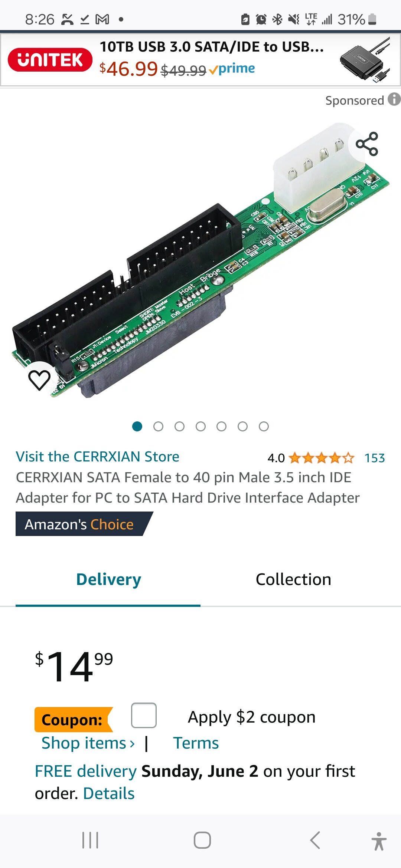Tap the share icon on product image
Image resolution: width=401 pixels, height=868 pixels.
367,144
